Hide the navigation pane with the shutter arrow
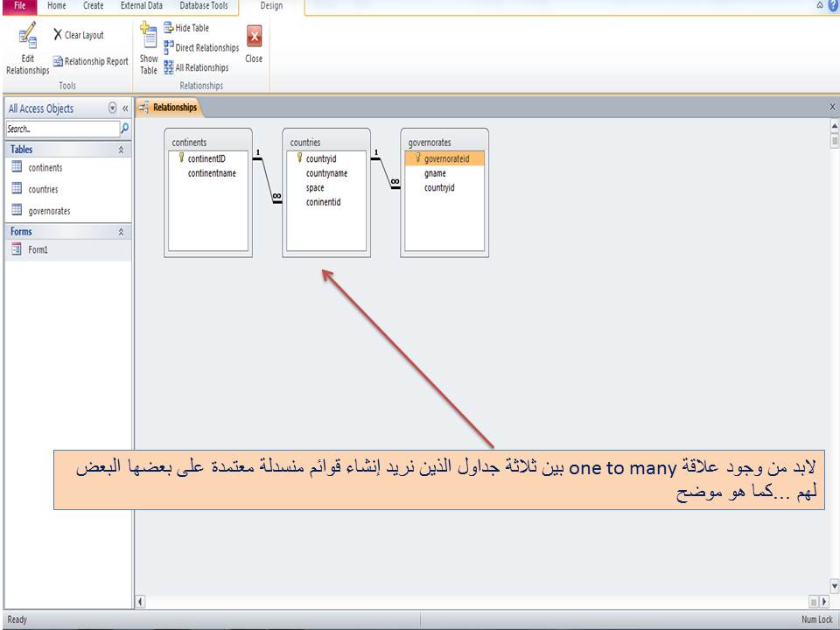 (123, 108)
